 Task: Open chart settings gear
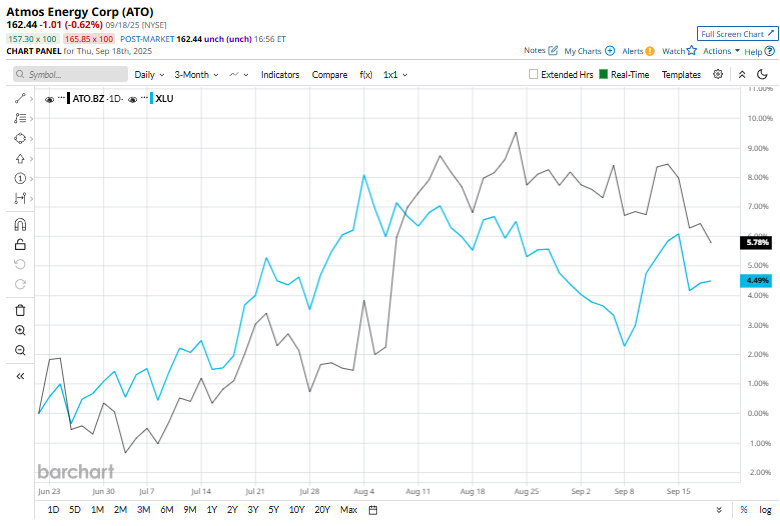tap(718, 74)
